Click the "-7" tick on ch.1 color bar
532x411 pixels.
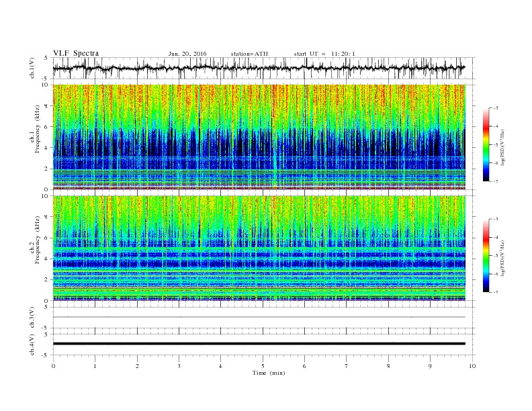tap(496, 181)
